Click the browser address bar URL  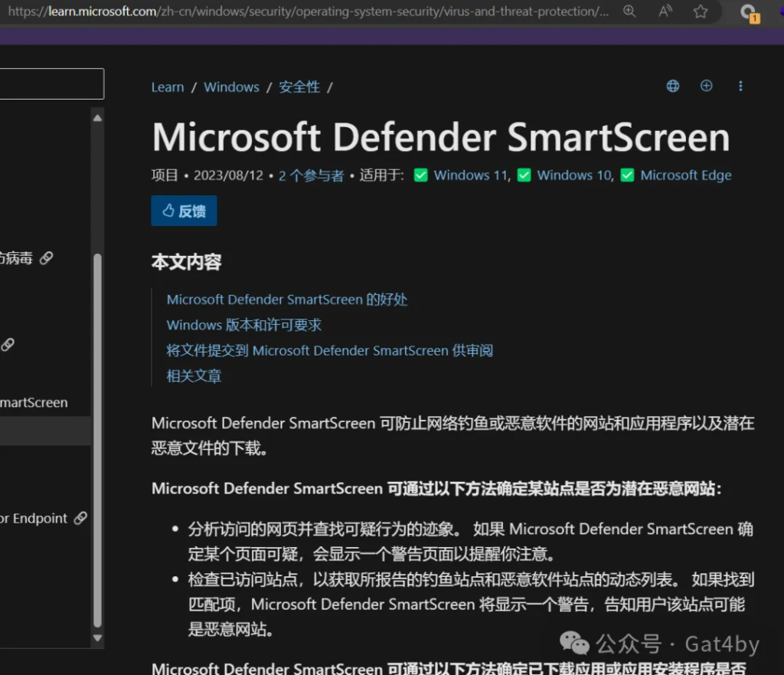309,11
